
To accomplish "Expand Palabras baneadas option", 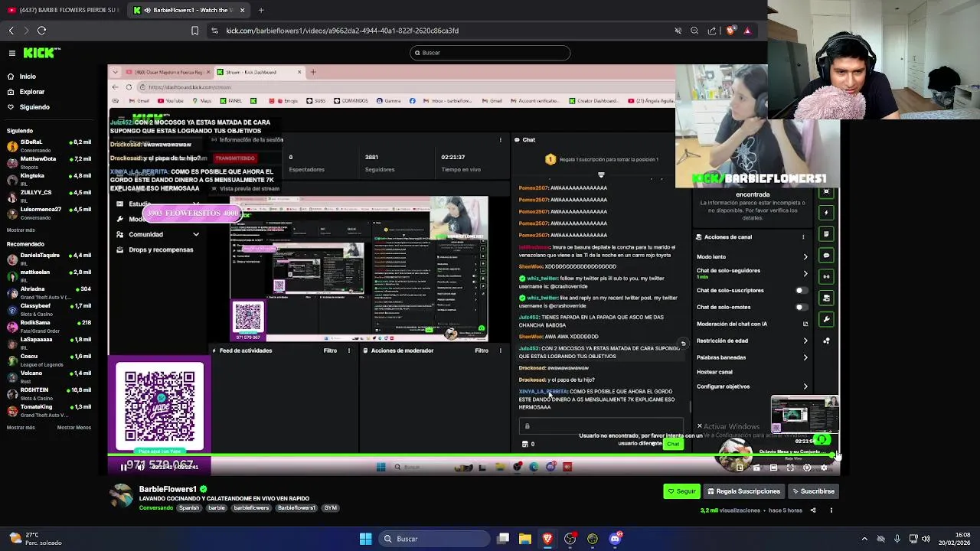I will coord(752,357).
